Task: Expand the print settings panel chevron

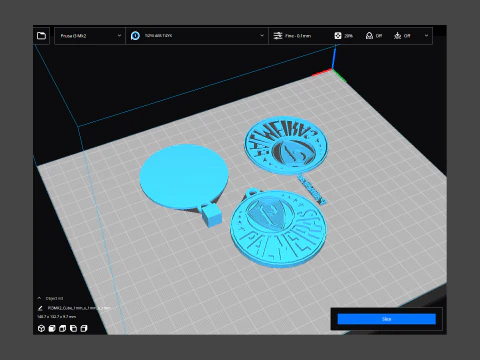Action: click(426, 36)
